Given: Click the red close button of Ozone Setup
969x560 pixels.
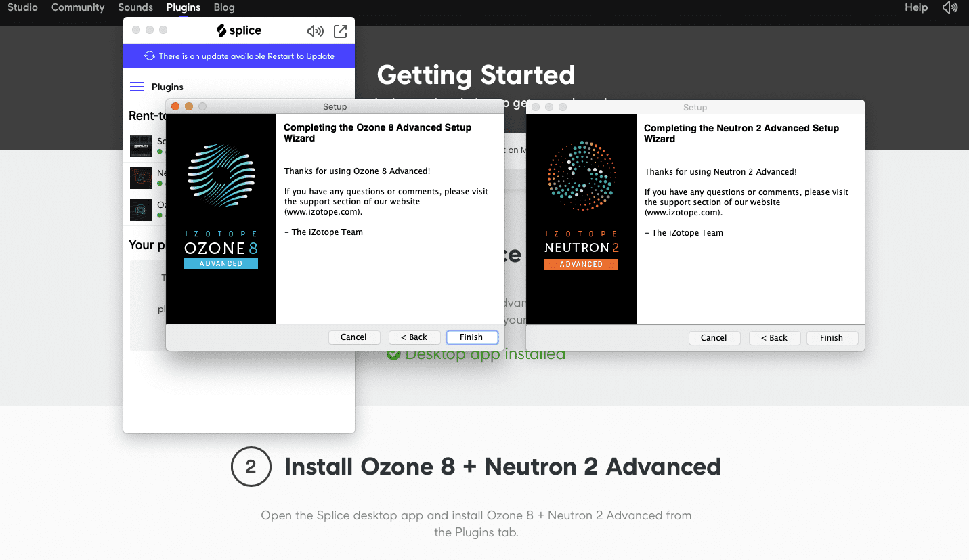Looking at the screenshot, I should 175,106.
